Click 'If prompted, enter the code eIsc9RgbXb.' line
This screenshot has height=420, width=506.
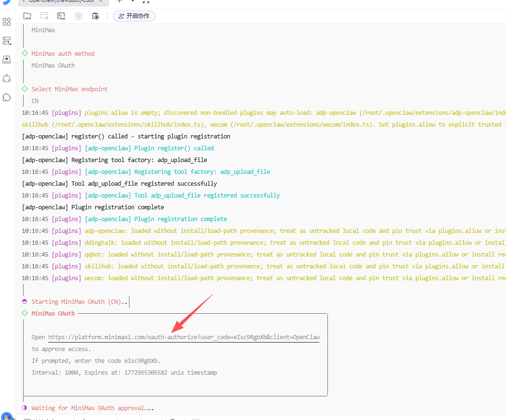point(96,360)
